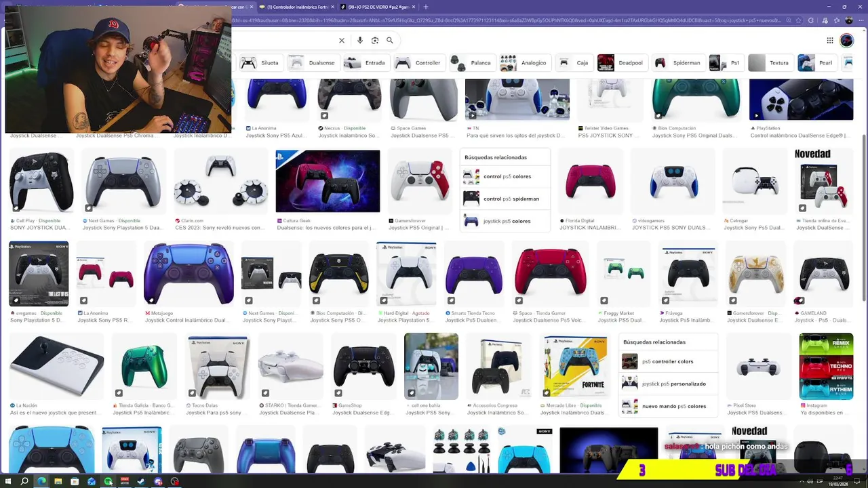Open the Pixel Store white controller image

[757, 366]
